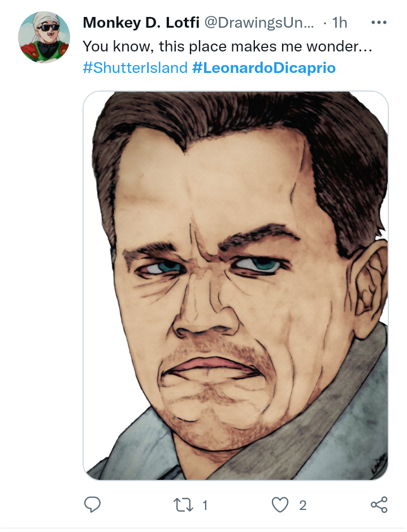The width and height of the screenshot is (407, 532).
Task: View the like count of 2
Action: click(303, 505)
